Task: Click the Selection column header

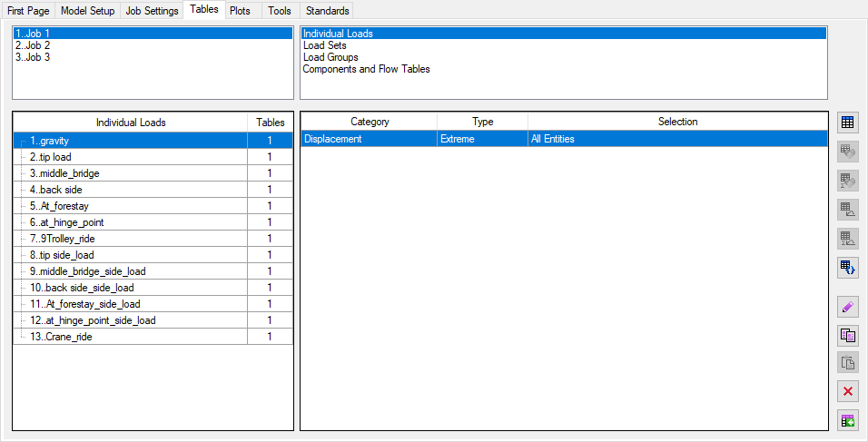Action: pyautogui.click(x=677, y=122)
